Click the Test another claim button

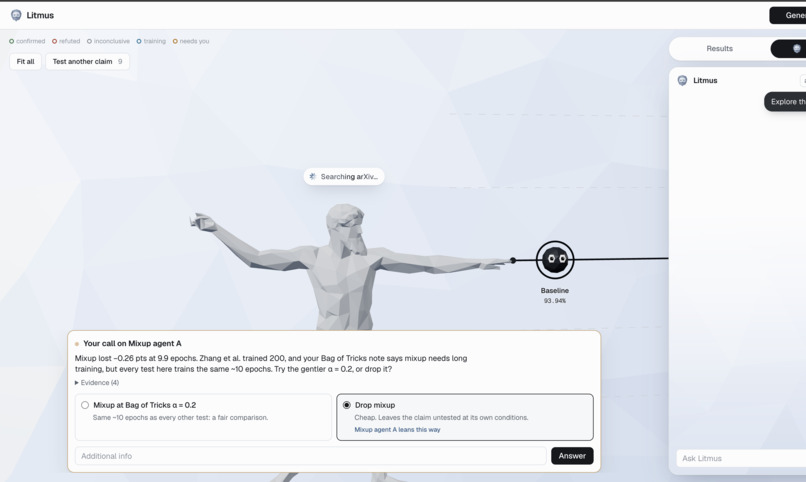click(87, 62)
